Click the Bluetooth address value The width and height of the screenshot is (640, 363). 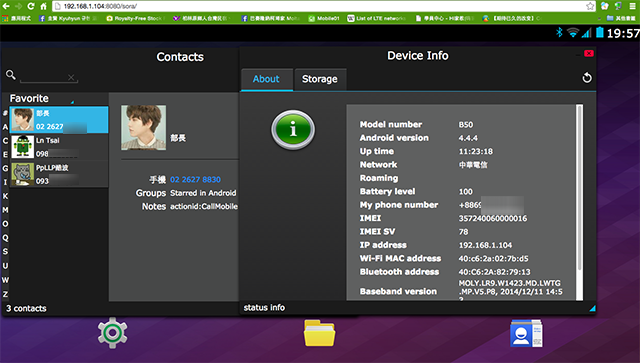[494, 272]
